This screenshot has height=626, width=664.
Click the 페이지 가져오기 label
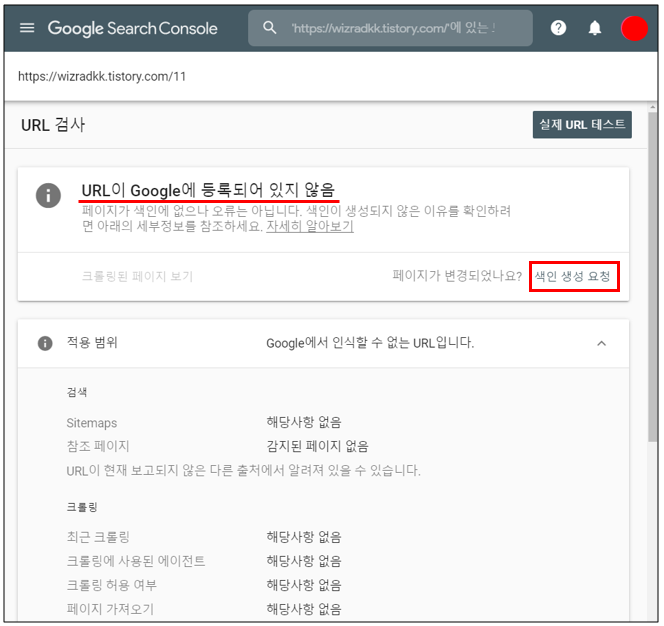coord(110,609)
